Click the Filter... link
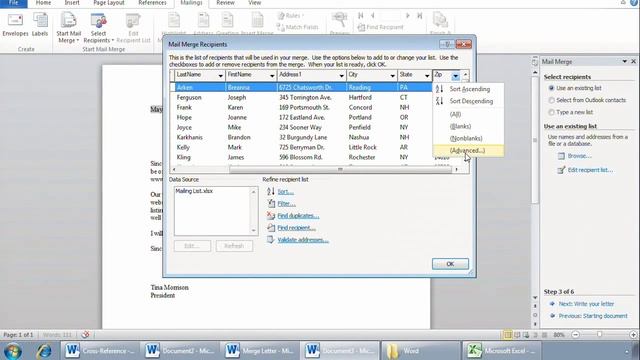The height and width of the screenshot is (360, 640). pyautogui.click(x=286, y=203)
